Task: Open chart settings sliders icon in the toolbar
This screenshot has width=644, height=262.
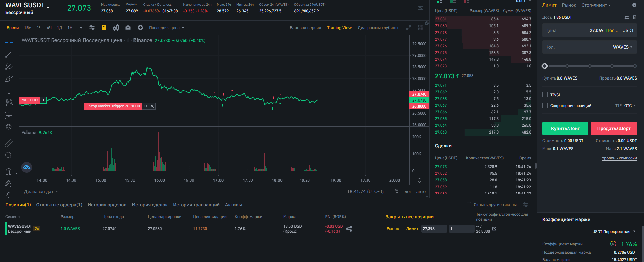Action: point(92,28)
